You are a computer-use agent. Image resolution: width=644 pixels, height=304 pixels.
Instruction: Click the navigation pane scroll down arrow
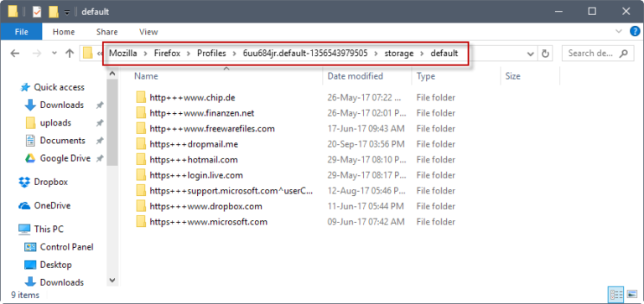point(112,280)
